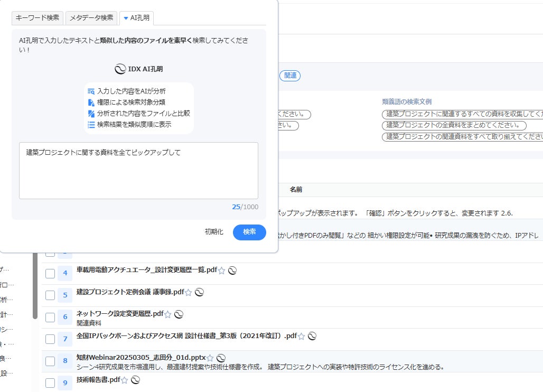The height and width of the screenshot is (392, 543).
Task: Click the 関連資料 snippet under ネットワーク設定変更履歴
Action: [x=89, y=323]
